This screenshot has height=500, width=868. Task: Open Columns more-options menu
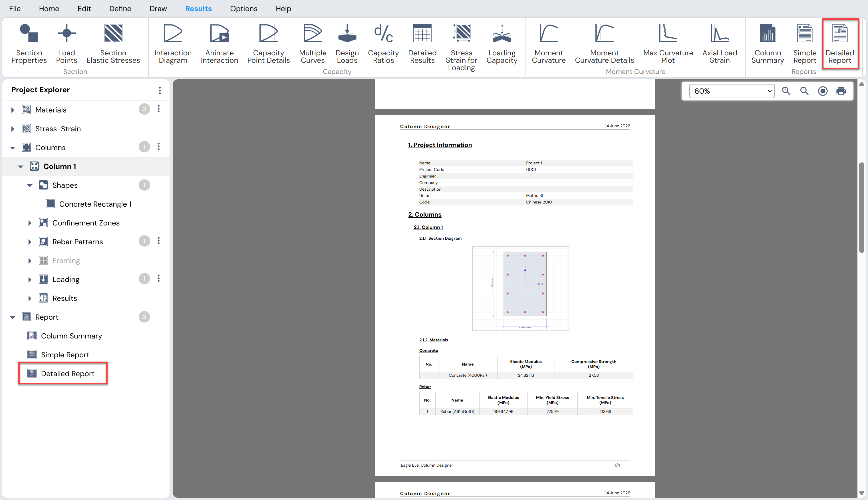click(x=158, y=147)
